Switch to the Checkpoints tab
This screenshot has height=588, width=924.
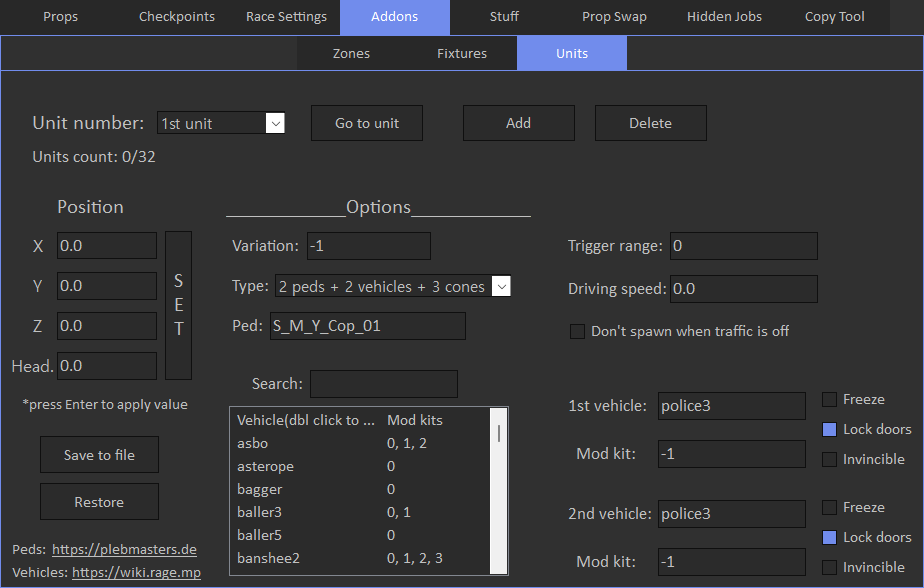point(177,17)
